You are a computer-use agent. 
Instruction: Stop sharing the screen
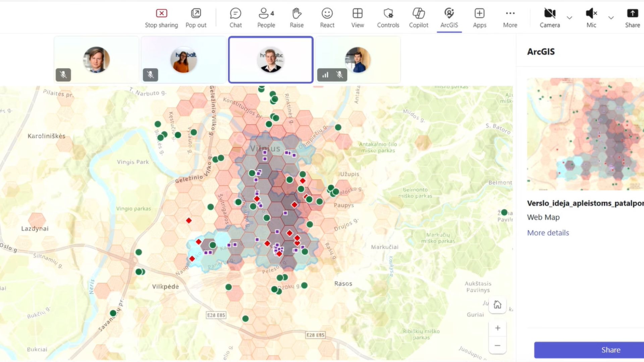(161, 18)
